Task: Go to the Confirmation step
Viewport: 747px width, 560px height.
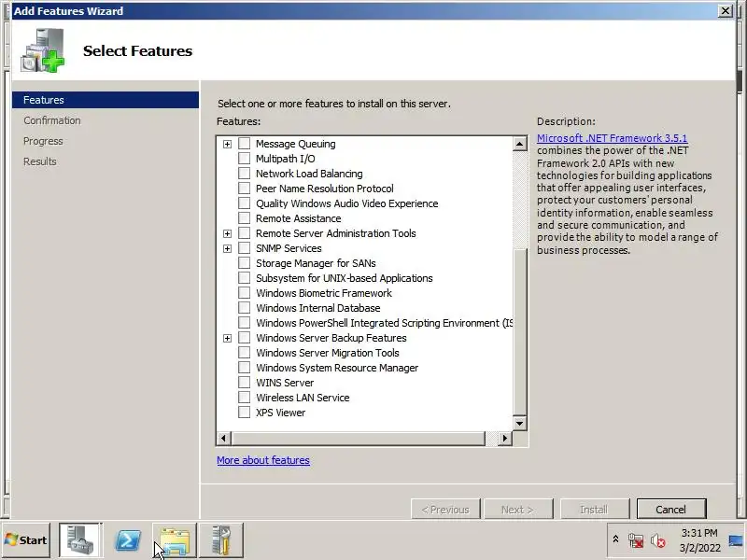Action: click(52, 120)
